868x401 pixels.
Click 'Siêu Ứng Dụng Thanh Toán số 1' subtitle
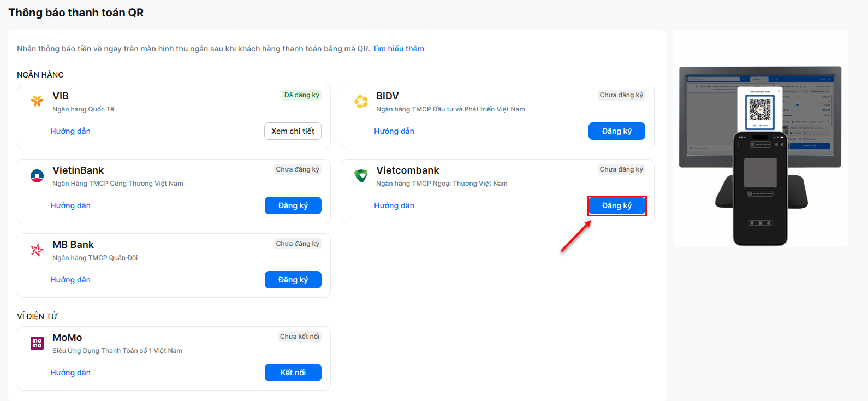tap(117, 351)
